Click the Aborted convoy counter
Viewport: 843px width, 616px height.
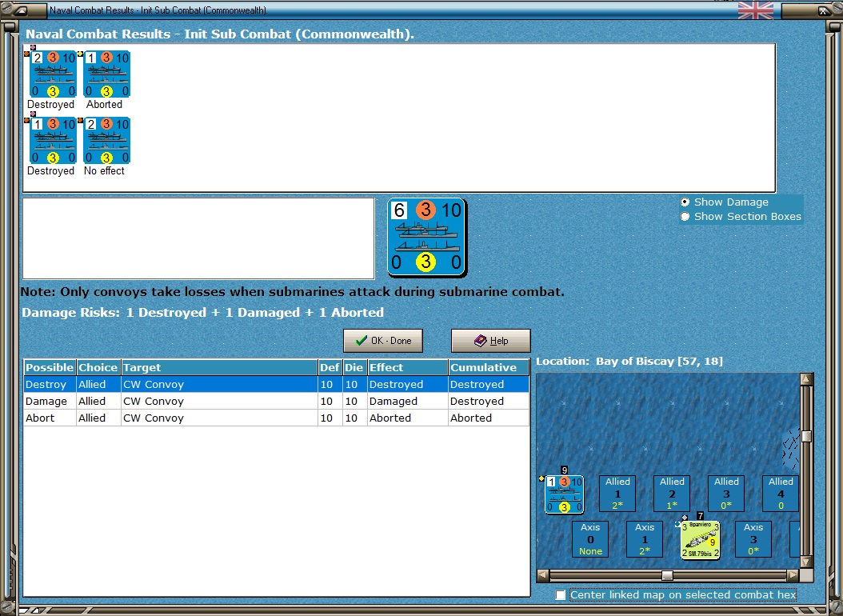tap(106, 74)
